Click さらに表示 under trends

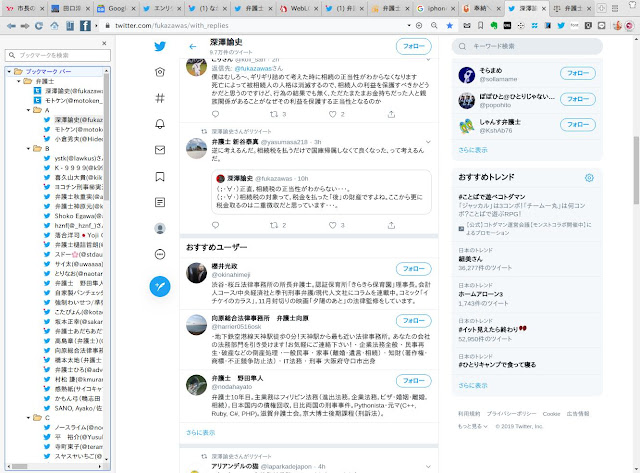pyautogui.click(x=473, y=385)
